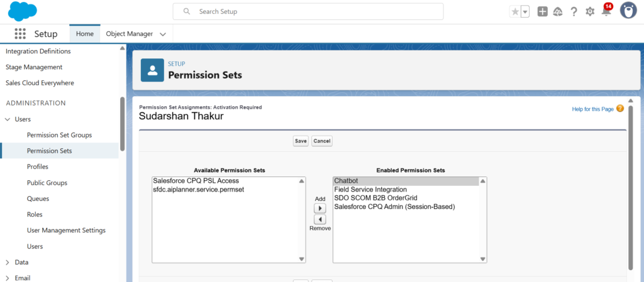The image size is (644, 282).
Task: Open the Setup gear icon
Action: (x=590, y=12)
